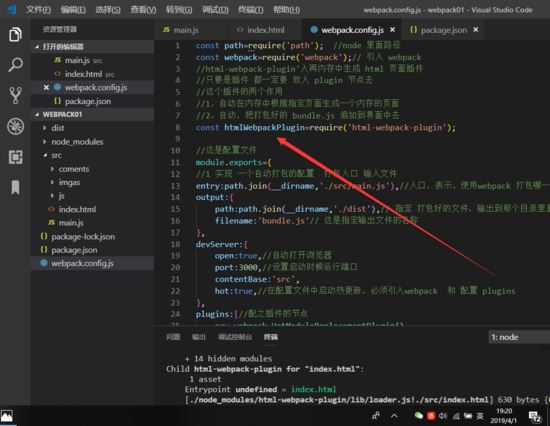The image size is (550, 426).
Task: Select webpack.config.js in WEBPACK01 file tree
Action: click(93, 263)
